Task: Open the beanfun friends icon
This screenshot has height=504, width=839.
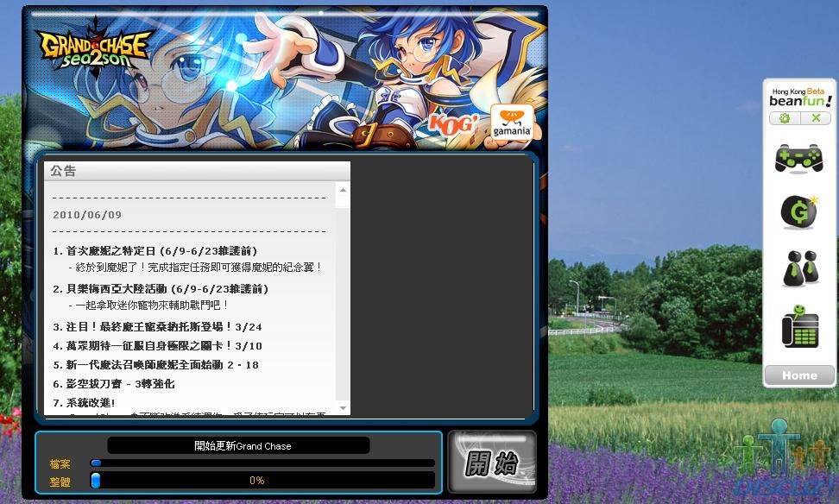Action: click(800, 268)
